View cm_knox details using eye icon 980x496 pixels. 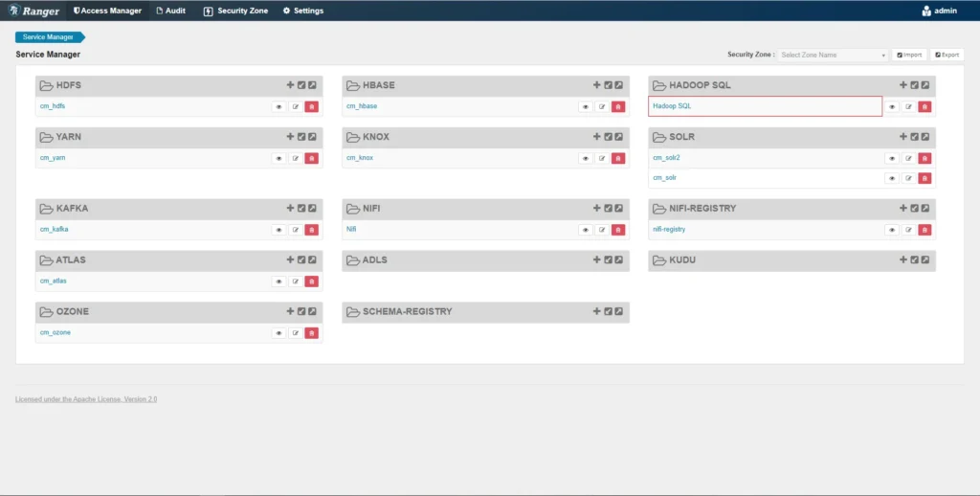(586, 158)
